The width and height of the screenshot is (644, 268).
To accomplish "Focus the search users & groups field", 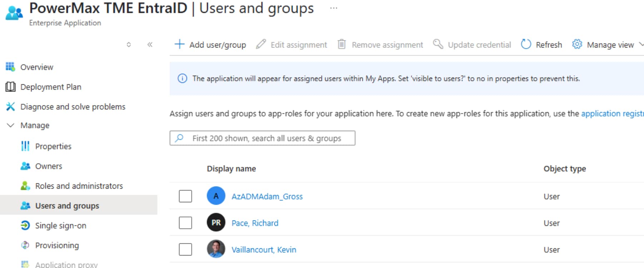I will (262, 138).
